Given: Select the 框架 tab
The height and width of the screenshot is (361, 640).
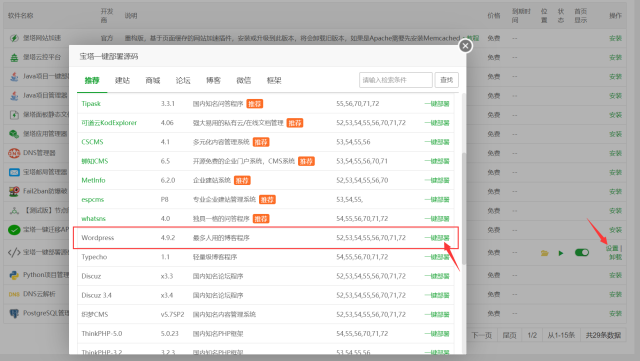Looking at the screenshot, I should [x=274, y=80].
